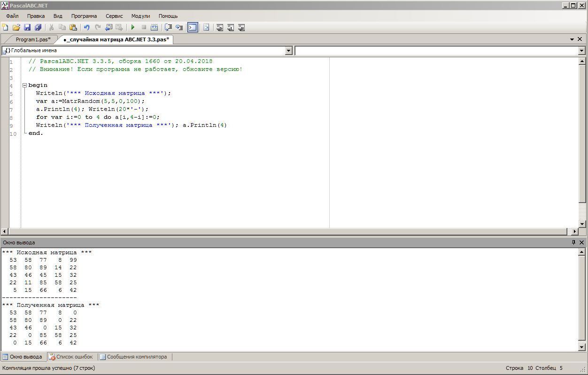Open the Сервис menu
This screenshot has height=375, width=588.
point(114,16)
